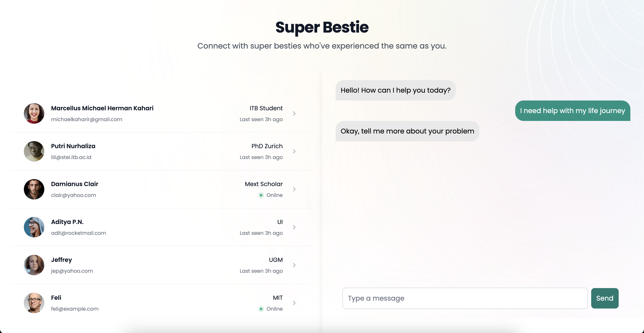Click Marcellus Michael Herman Kahari's avatar photo
This screenshot has width=644, height=333.
coord(34,113)
